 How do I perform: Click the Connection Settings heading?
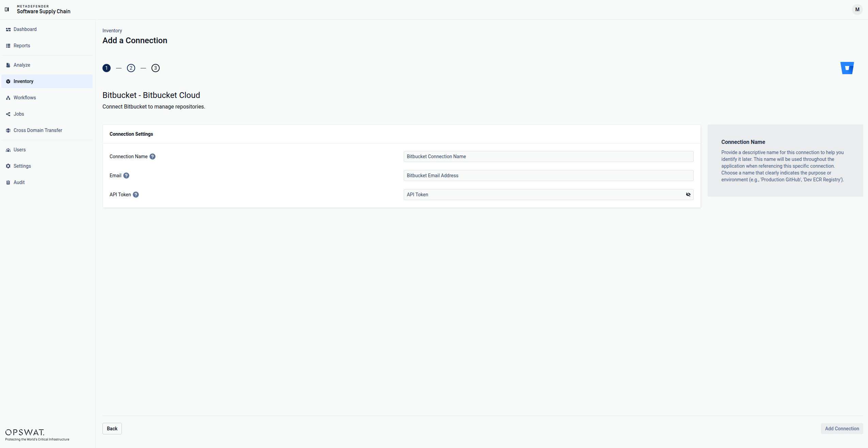click(131, 134)
